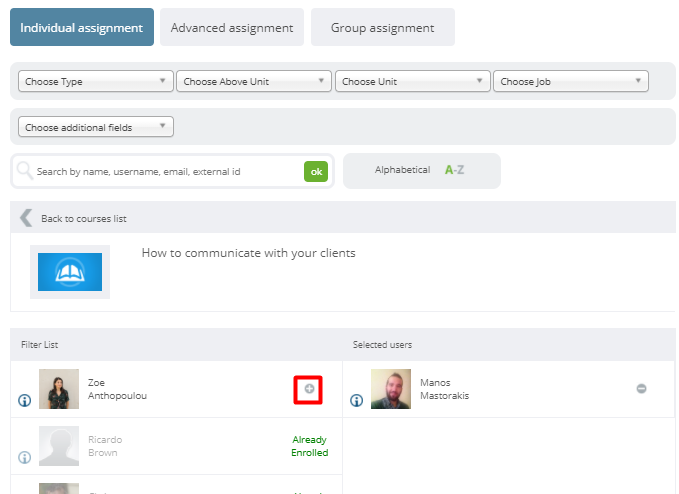Click Manos Mastorakis's profile photo
Viewport: 679px width, 494px height.
[391, 389]
